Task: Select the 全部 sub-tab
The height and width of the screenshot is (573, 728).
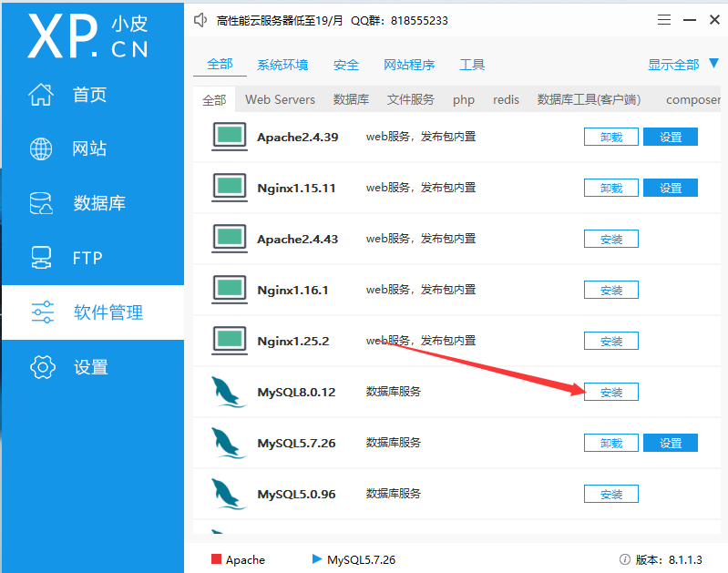Action: click(x=214, y=100)
